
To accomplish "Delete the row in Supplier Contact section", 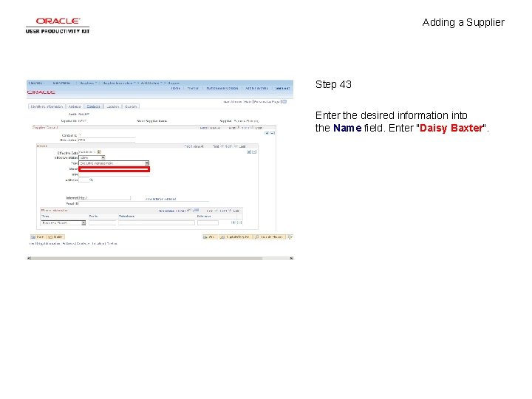I will [272, 133].
